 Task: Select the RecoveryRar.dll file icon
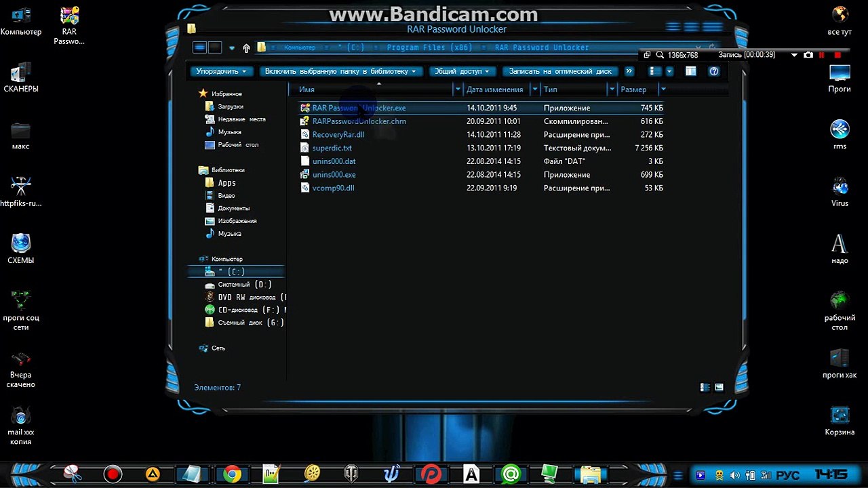[305, 135]
